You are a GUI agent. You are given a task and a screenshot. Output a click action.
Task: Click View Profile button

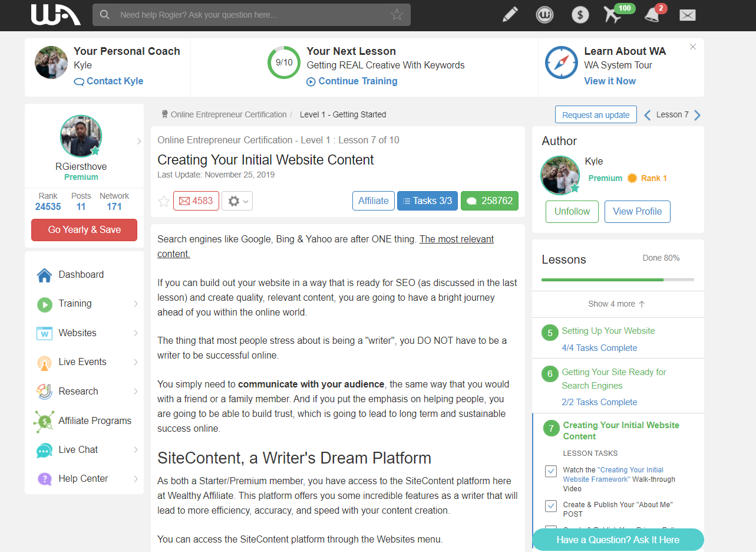click(x=637, y=212)
